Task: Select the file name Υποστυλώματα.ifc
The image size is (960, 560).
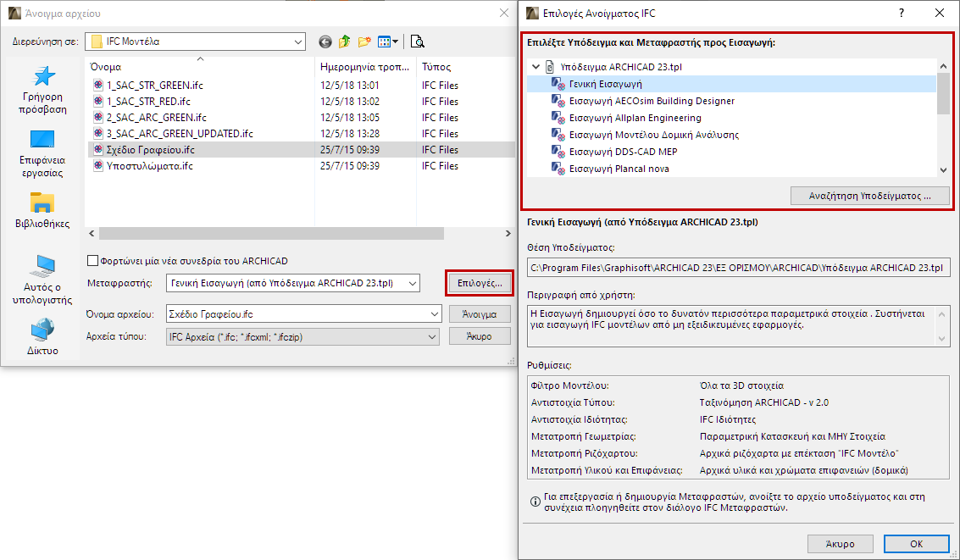Action: (x=149, y=166)
